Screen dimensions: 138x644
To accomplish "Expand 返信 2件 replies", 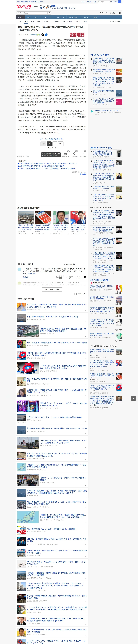I will (26, 277).
